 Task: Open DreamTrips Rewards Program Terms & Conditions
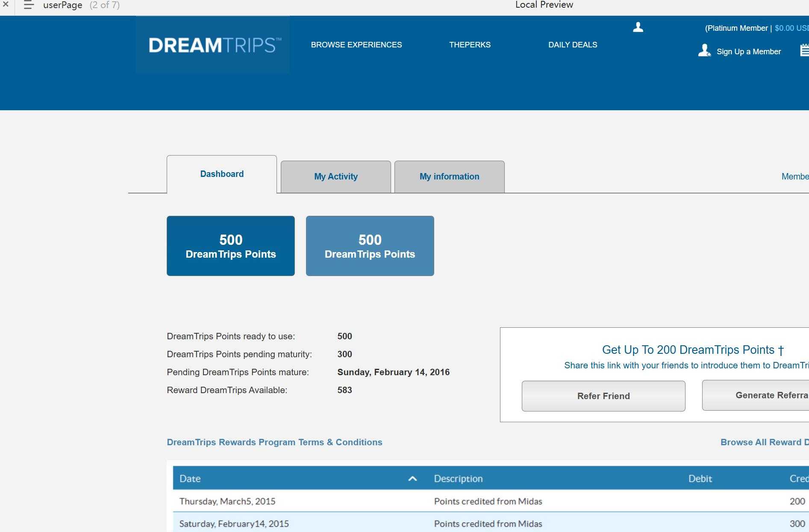pos(274,442)
